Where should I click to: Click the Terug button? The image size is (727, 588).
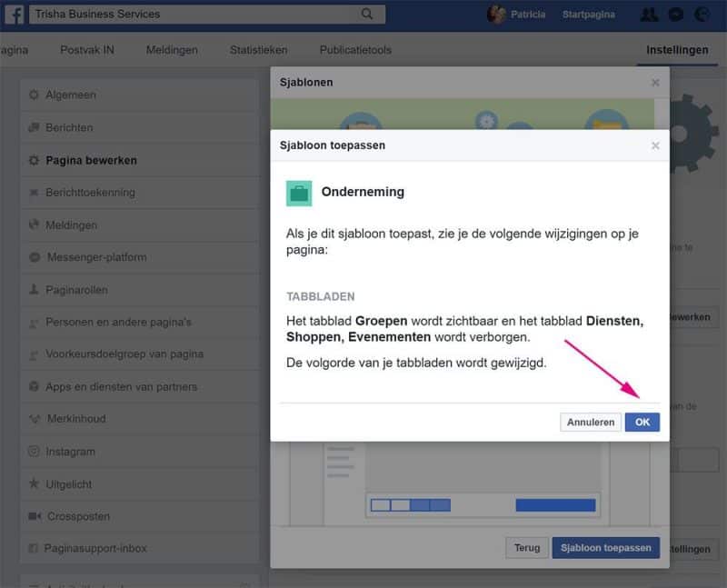click(527, 548)
